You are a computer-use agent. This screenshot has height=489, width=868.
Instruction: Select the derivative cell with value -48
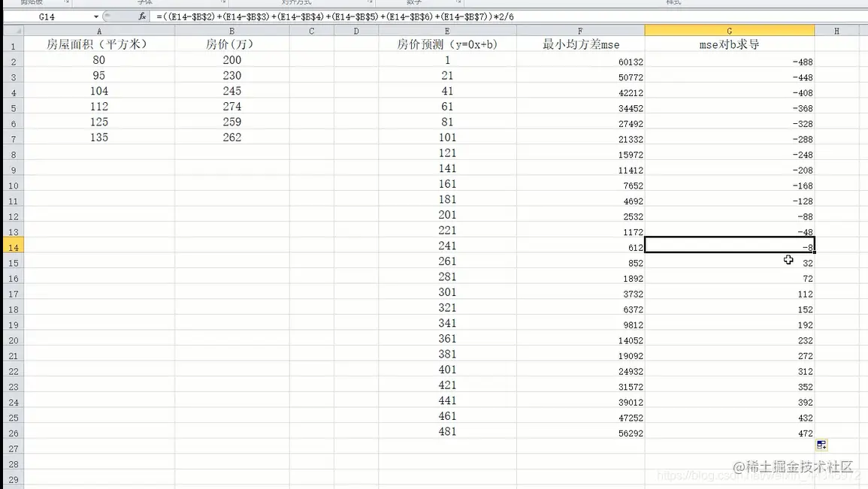click(x=730, y=231)
